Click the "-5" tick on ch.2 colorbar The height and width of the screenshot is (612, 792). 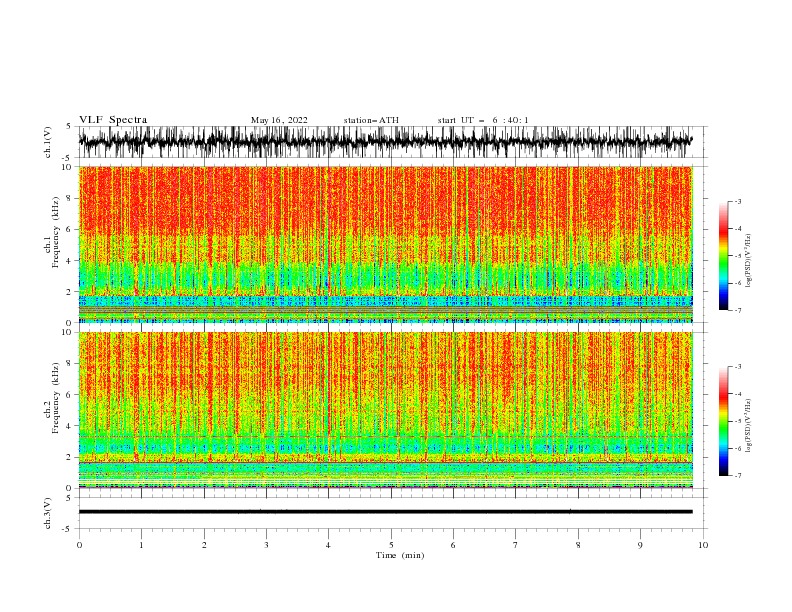click(x=738, y=421)
